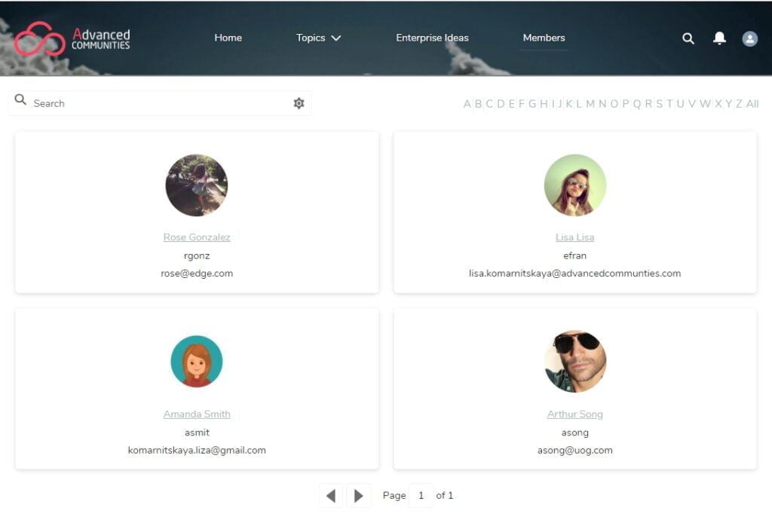Open the header search magnifier icon
The image size is (772, 532).
[688, 38]
